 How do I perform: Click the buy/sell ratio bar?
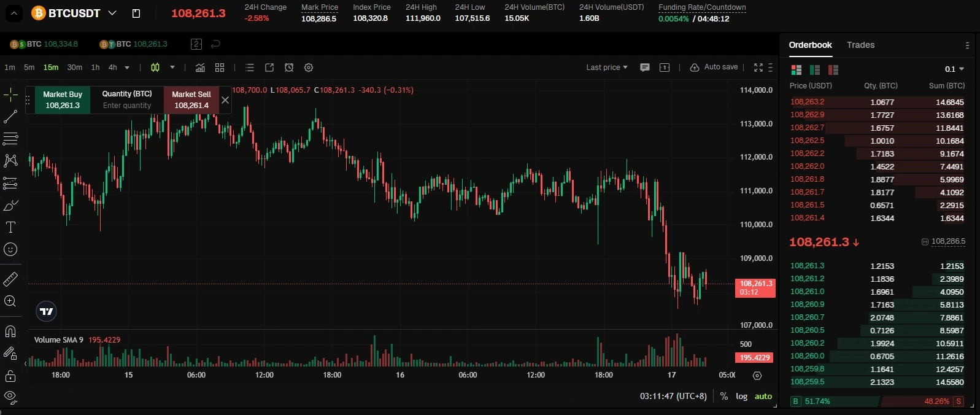tap(877, 401)
